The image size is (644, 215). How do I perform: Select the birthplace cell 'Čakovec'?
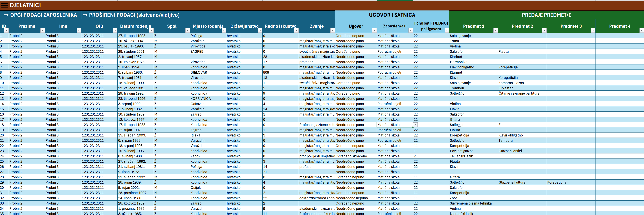[x=208, y=104]
